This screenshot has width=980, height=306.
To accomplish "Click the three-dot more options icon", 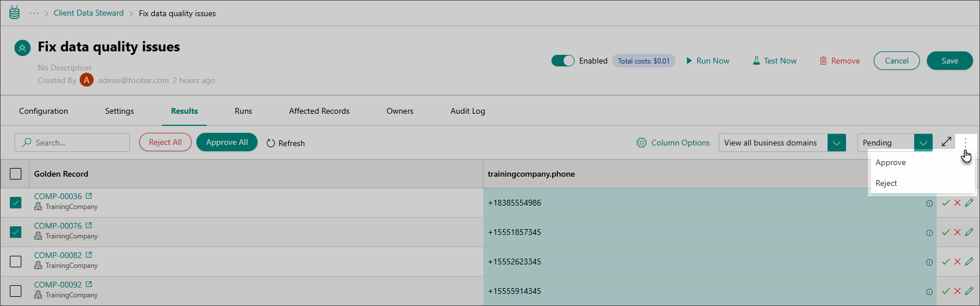I will pyautogui.click(x=965, y=142).
